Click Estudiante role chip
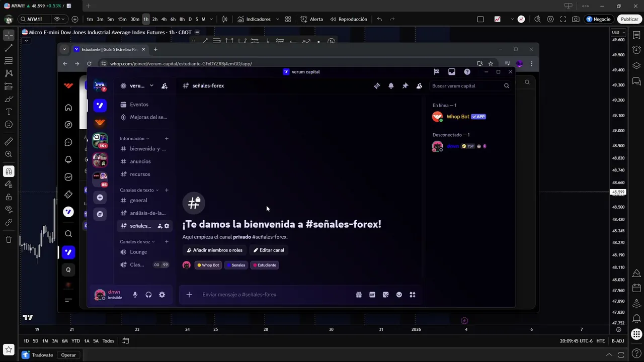 (264, 265)
